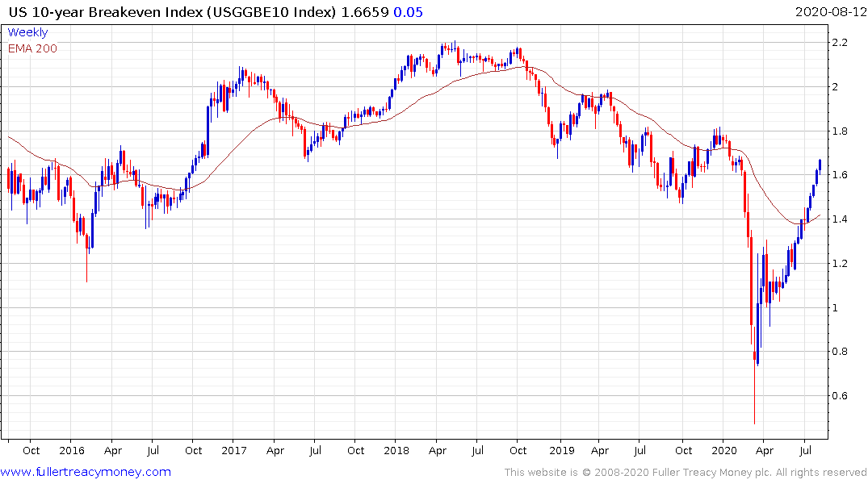Click the 2018 x-axis label

coord(396,450)
